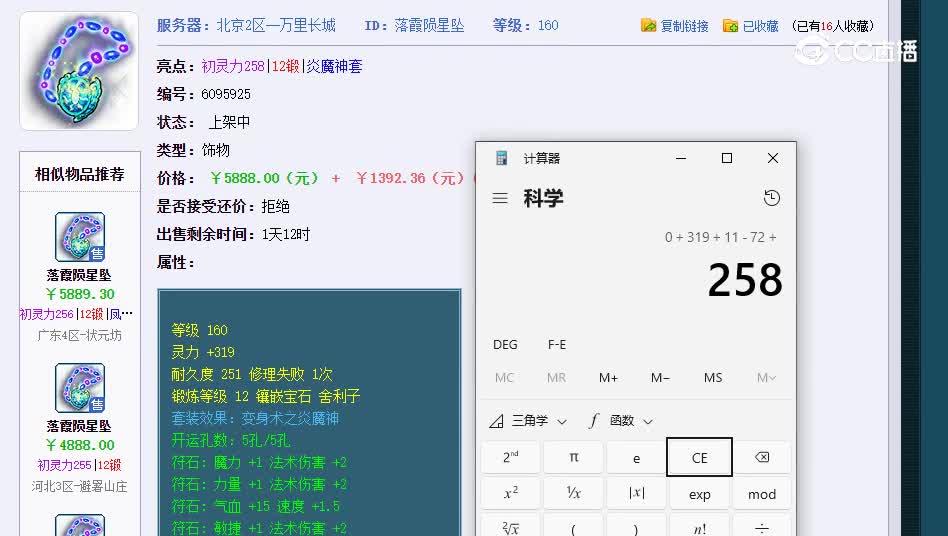The height and width of the screenshot is (536, 948).
Task: Click the copy link text link
Action: coord(684,26)
